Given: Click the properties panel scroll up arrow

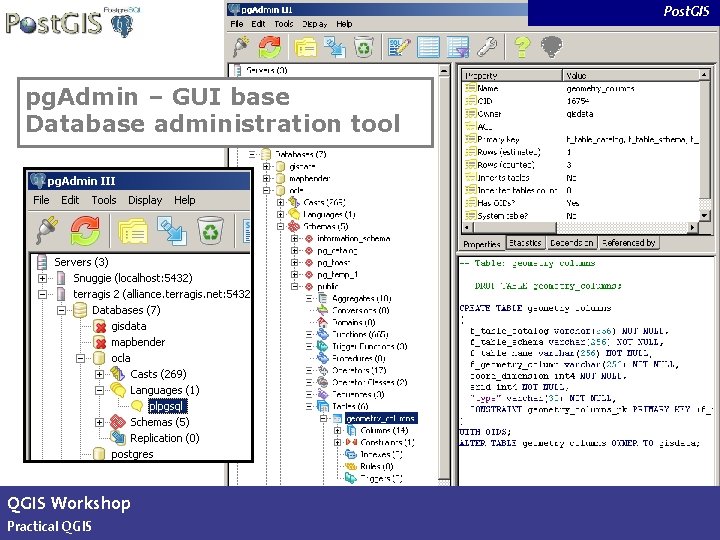Looking at the screenshot, I should pyautogui.click(x=705, y=75).
